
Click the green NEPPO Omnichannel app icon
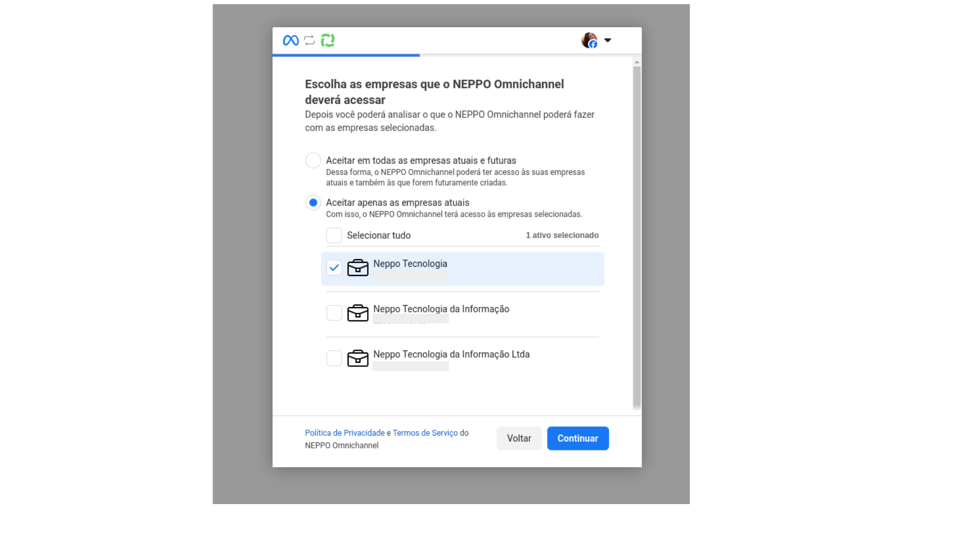coord(328,40)
